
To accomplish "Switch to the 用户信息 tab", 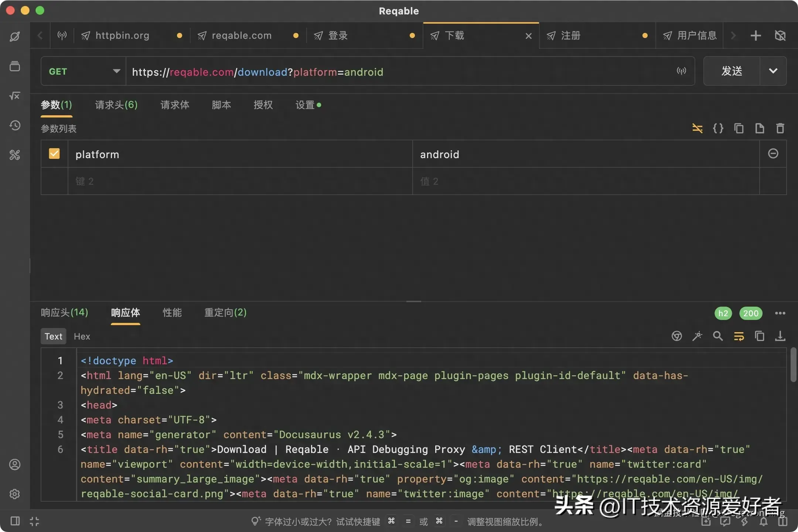I will (690, 35).
